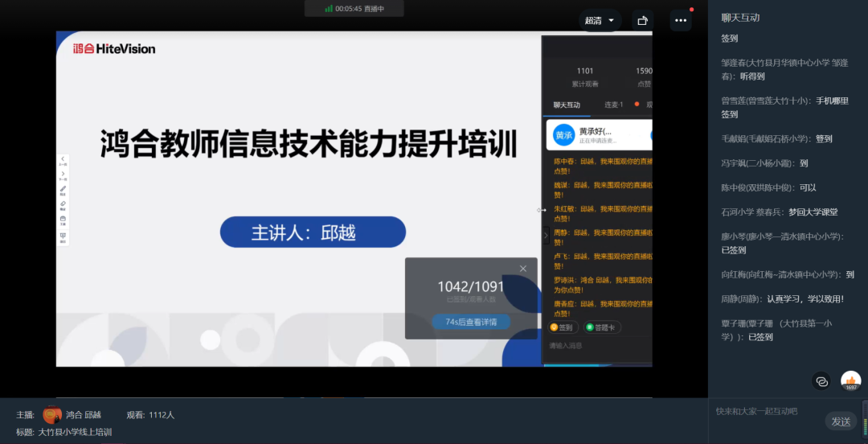
Task: Click the 答题卡 answer card button
Action: (603, 327)
